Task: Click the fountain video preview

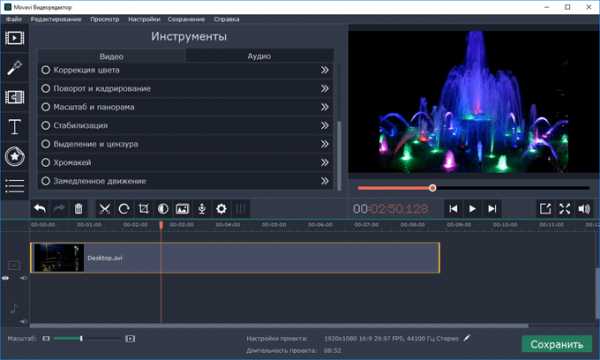Action: [474, 101]
